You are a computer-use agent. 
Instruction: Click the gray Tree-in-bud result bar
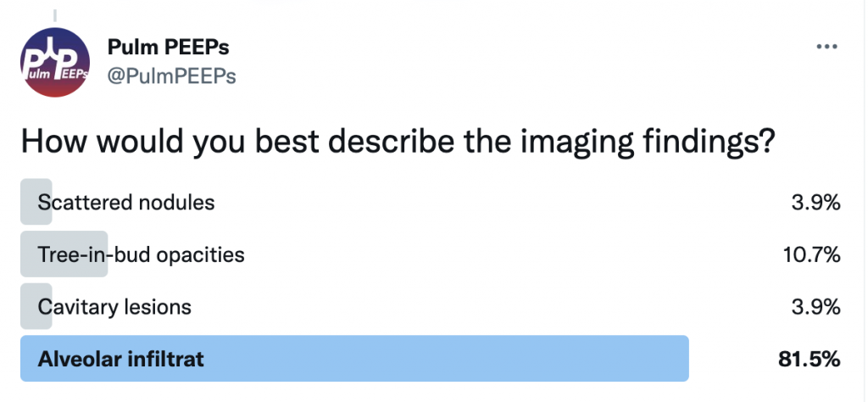[x=64, y=254]
